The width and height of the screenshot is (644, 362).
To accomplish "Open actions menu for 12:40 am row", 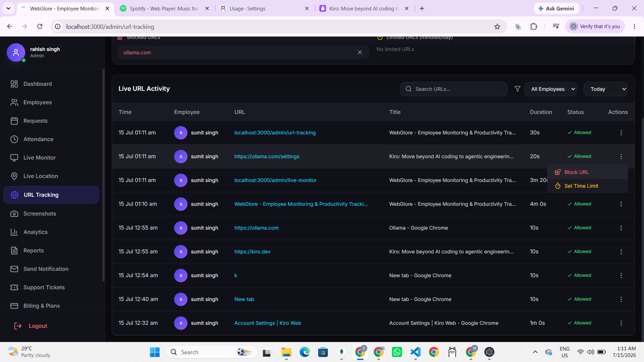I will 621,299.
